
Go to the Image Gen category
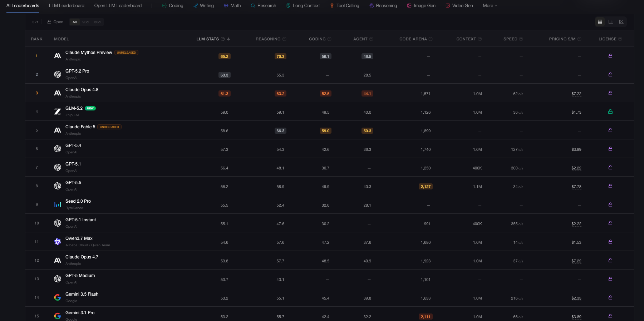point(421,6)
